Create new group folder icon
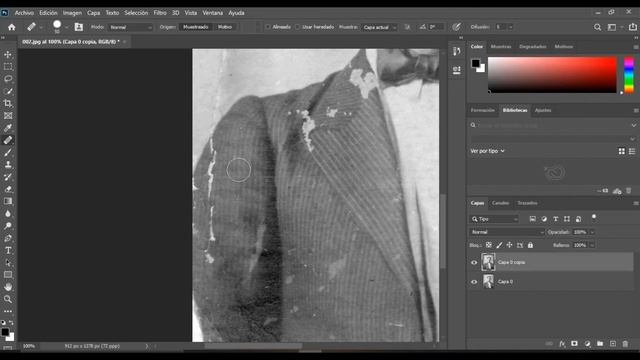640x360 pixels. tap(600, 344)
